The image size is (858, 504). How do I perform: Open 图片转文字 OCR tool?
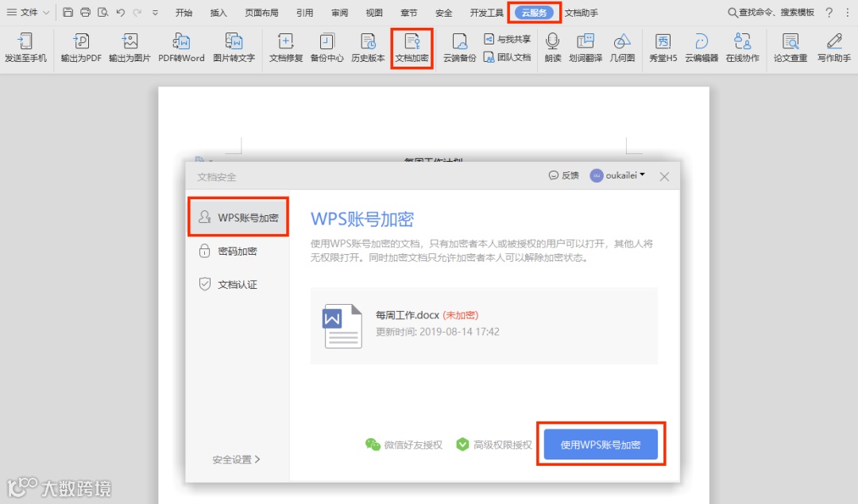[234, 47]
